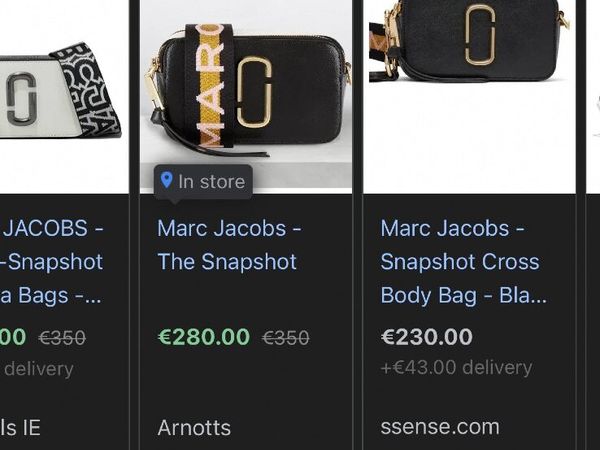The image size is (600, 450).
Task: Click the green price on white bag listing
Action: pos(13,337)
